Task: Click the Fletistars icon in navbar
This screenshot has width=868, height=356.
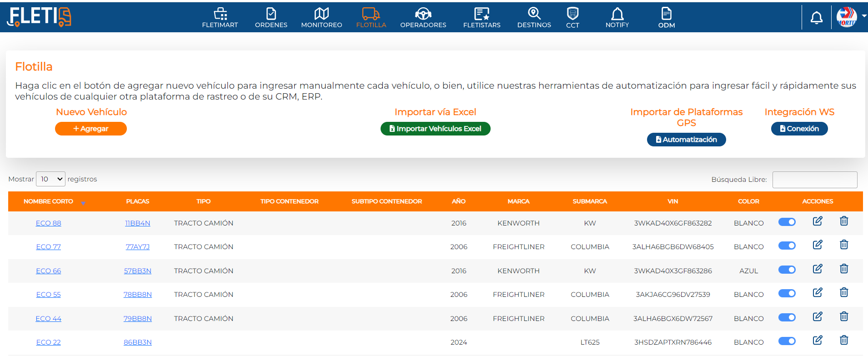Action: coord(482,18)
